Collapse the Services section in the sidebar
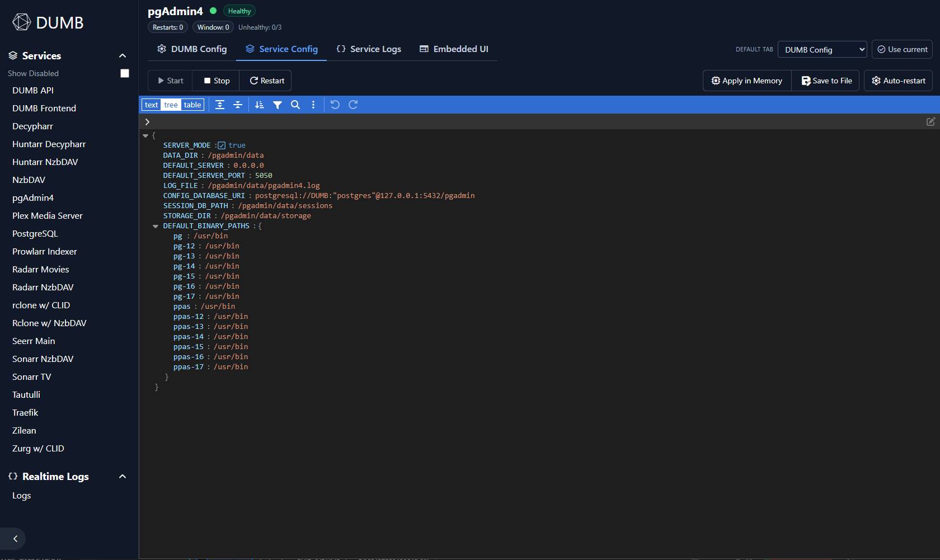This screenshot has width=940, height=560. [122, 55]
